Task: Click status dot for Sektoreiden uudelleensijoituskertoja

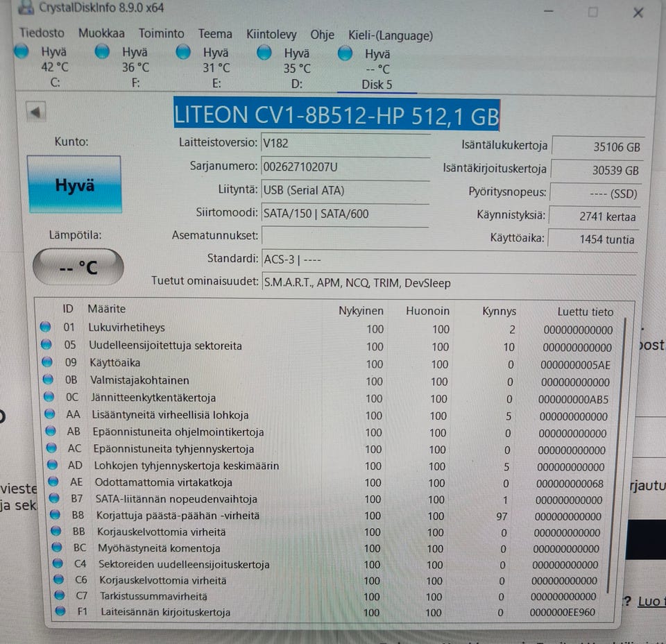Action: [x=58, y=563]
